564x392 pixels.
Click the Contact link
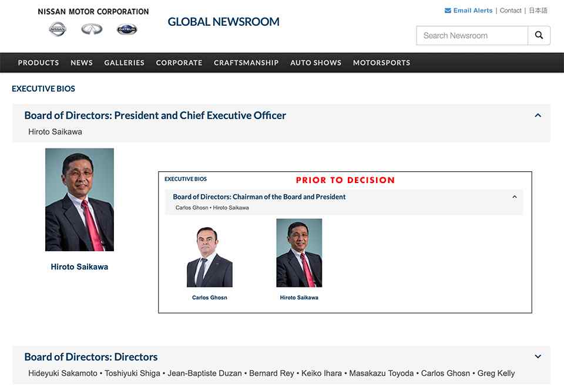coord(511,10)
